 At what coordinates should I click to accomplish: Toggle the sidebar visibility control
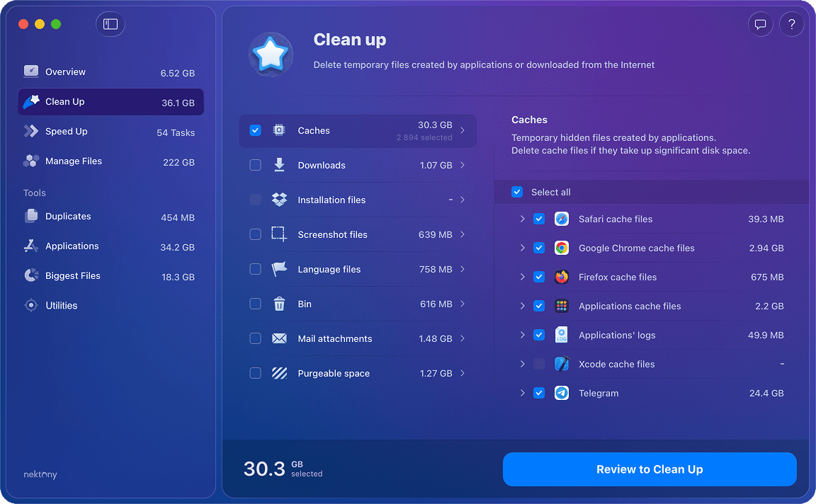pyautogui.click(x=110, y=23)
